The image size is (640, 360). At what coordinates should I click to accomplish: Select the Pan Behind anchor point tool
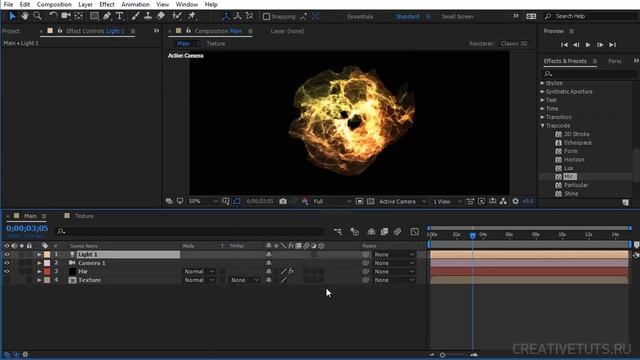78,16
